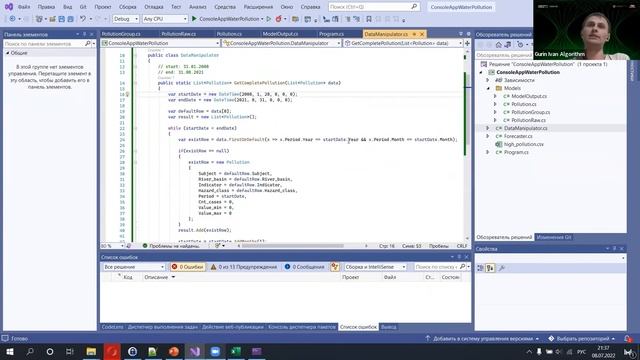Open the Консоль диспетчера пакетов tab
The height and width of the screenshot is (360, 640).
[x=301, y=327]
